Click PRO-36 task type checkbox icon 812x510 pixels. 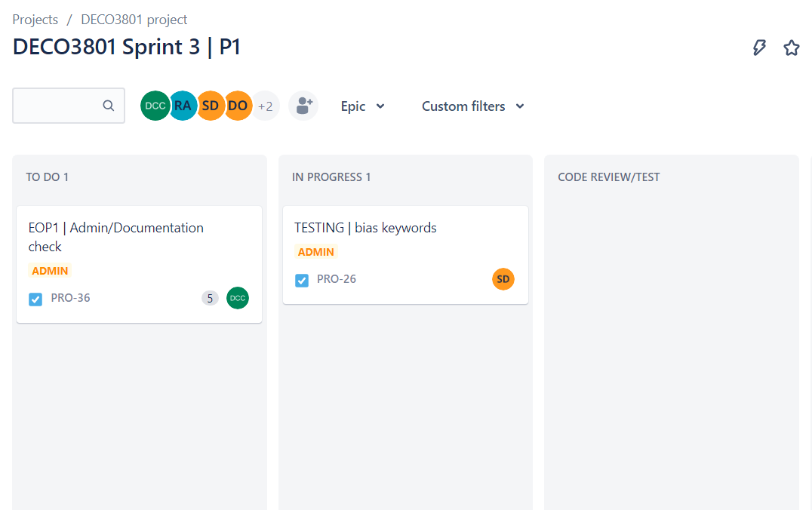tap(35, 299)
